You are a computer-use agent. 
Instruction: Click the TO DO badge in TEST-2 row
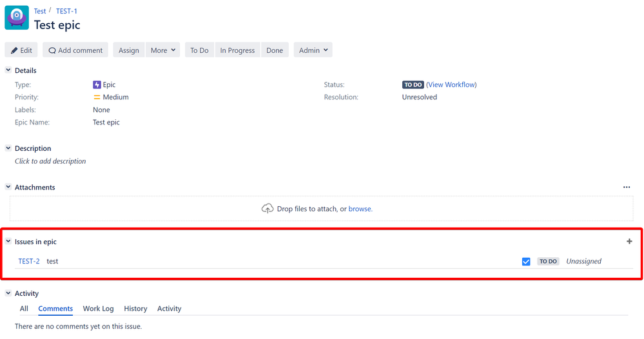(548, 262)
